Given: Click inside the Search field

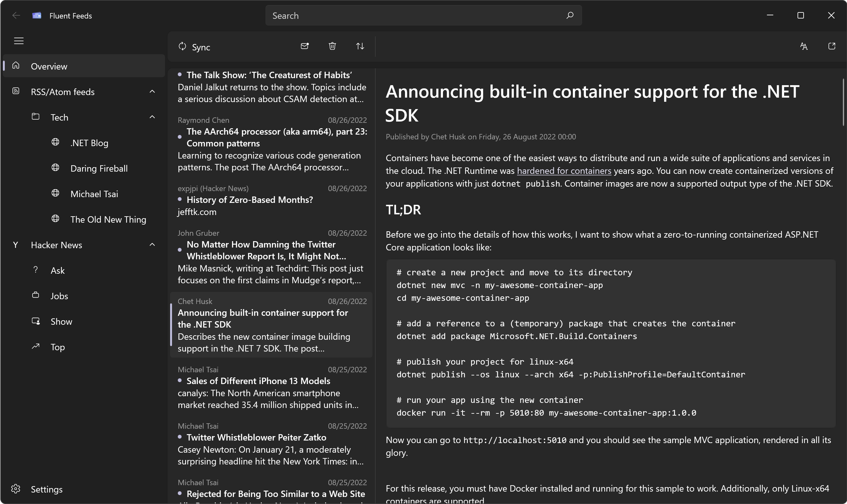Looking at the screenshot, I should 408,15.
